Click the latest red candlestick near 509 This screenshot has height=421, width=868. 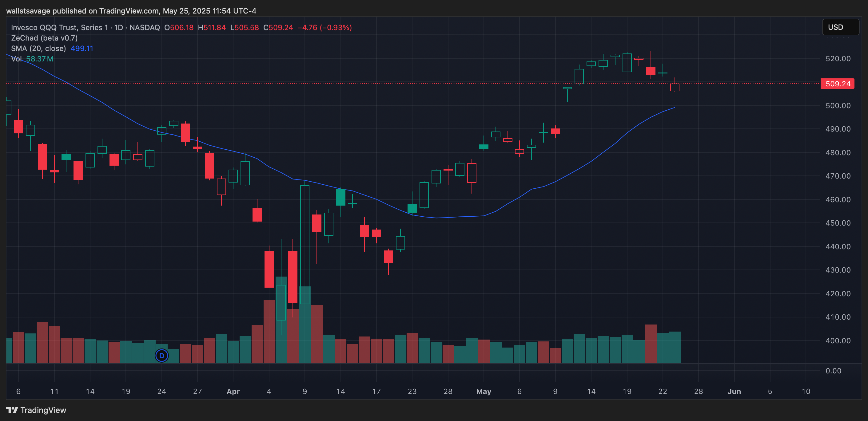(675, 87)
